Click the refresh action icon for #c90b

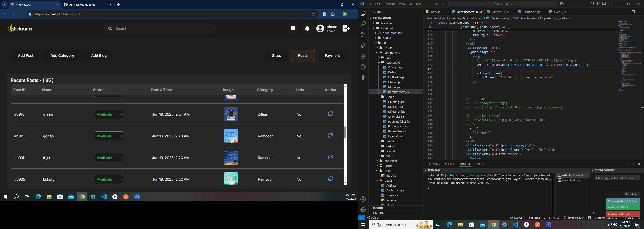pos(330,157)
